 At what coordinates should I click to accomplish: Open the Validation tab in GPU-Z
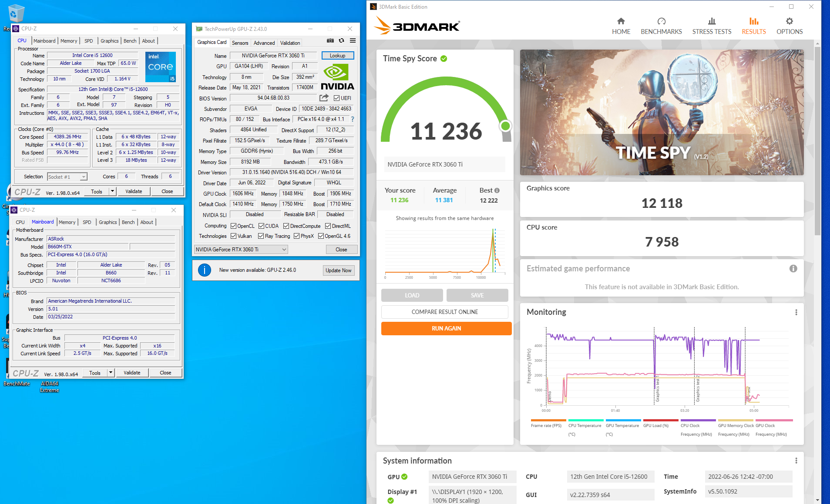pos(290,43)
